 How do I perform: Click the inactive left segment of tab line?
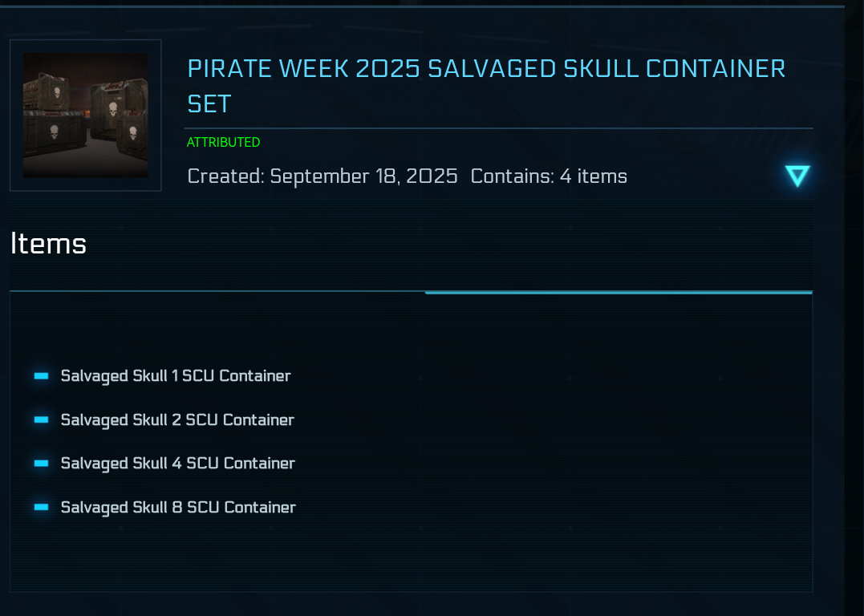217,291
